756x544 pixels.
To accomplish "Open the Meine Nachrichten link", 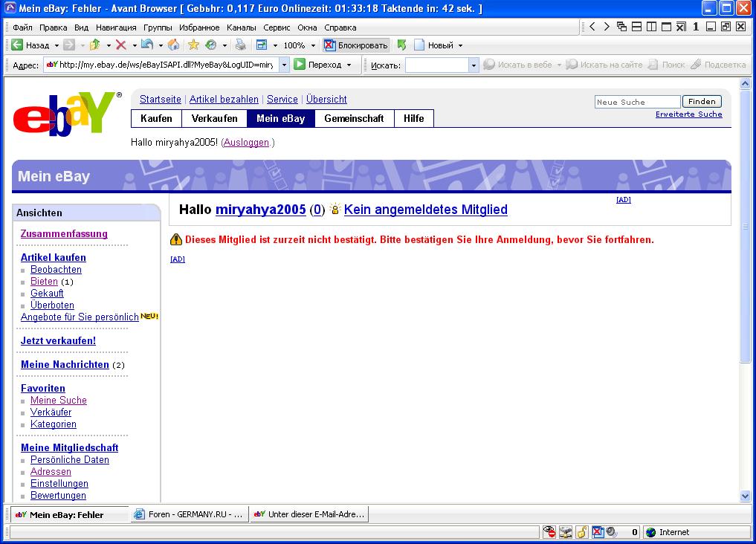I will (65, 364).
